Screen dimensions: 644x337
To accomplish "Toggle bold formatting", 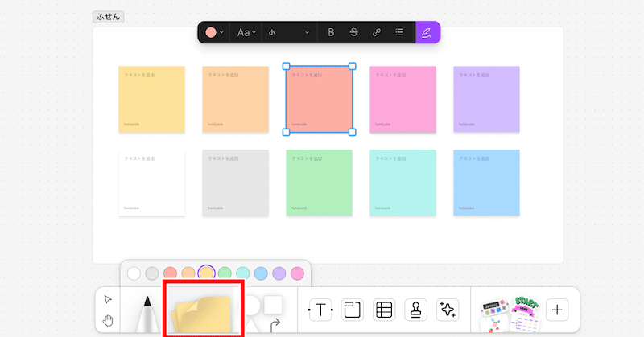I will click(331, 32).
